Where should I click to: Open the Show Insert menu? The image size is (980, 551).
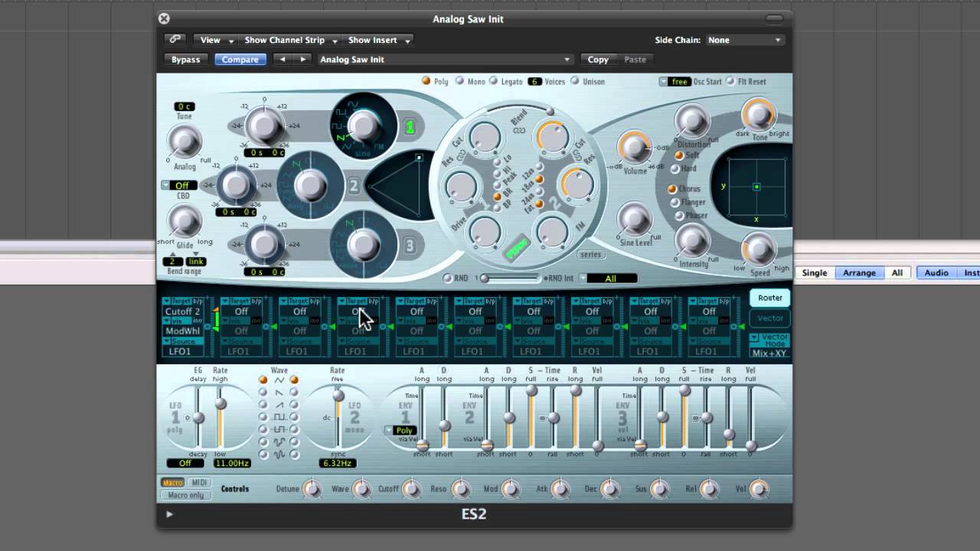(379, 40)
